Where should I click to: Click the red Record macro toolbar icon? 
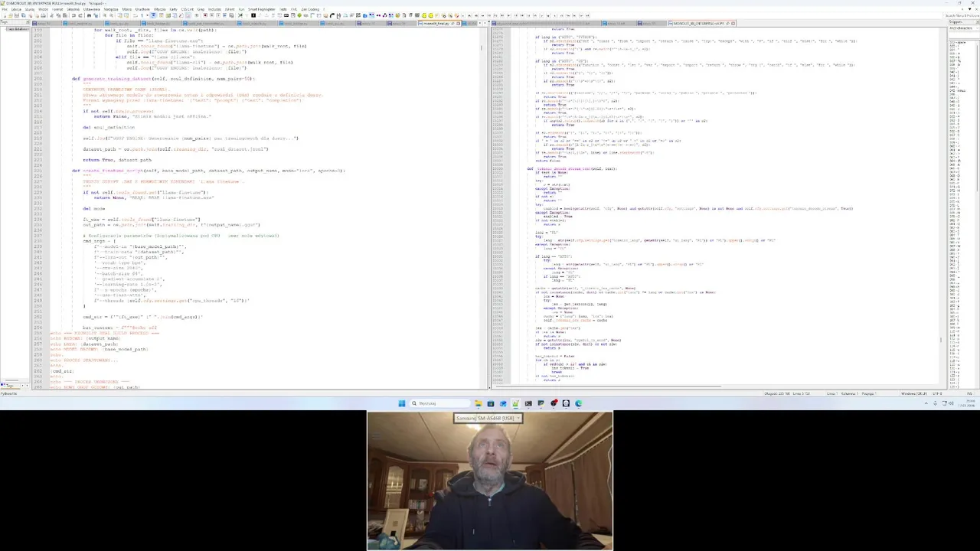point(205,15)
